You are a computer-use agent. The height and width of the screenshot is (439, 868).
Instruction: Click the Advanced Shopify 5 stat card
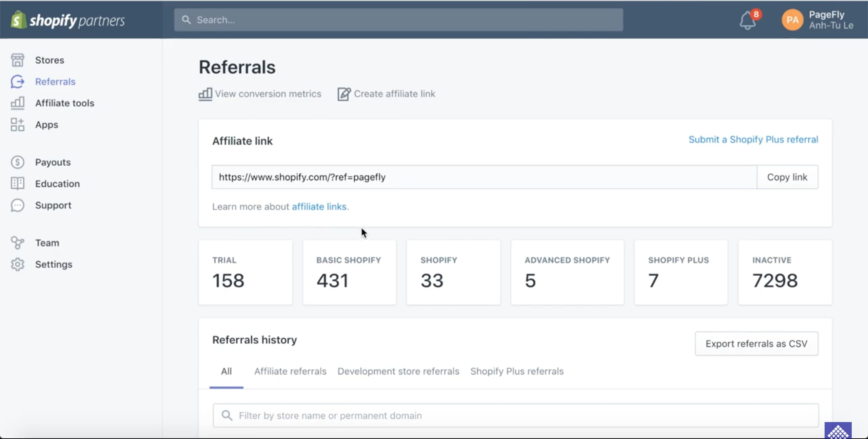pos(567,272)
